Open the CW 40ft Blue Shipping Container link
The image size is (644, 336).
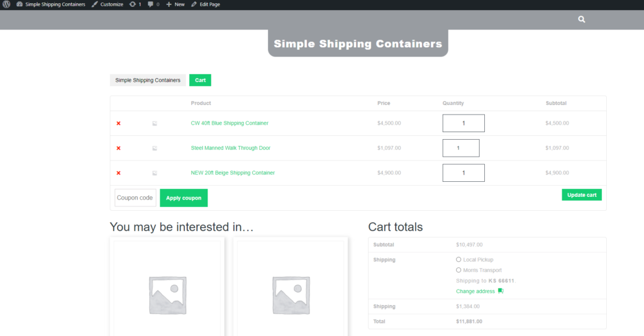pyautogui.click(x=230, y=123)
